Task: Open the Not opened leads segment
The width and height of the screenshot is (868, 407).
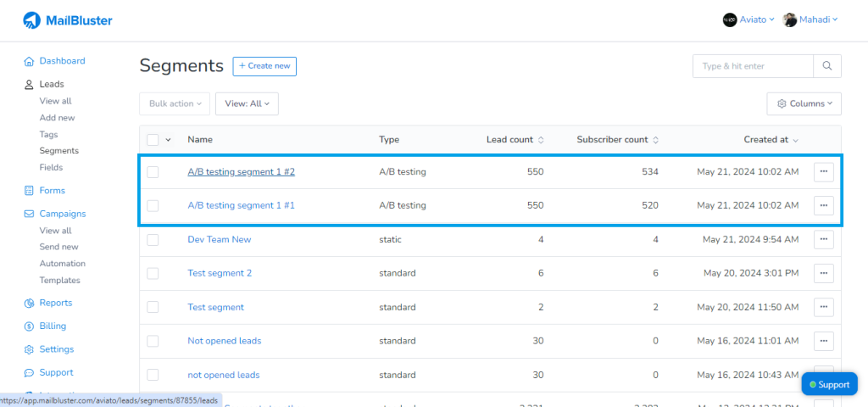Action: [224, 341]
